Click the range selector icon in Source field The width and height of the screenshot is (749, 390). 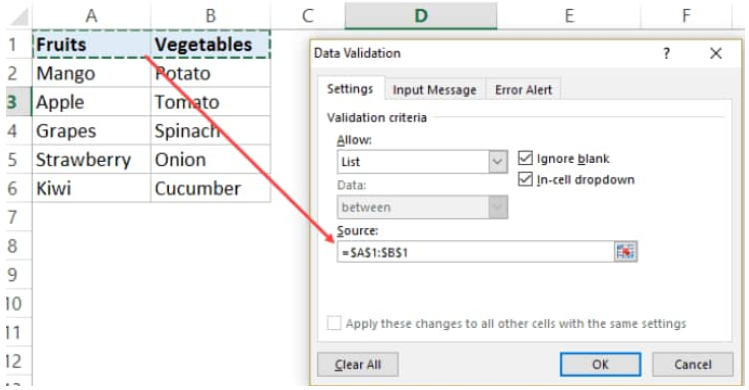click(x=625, y=251)
